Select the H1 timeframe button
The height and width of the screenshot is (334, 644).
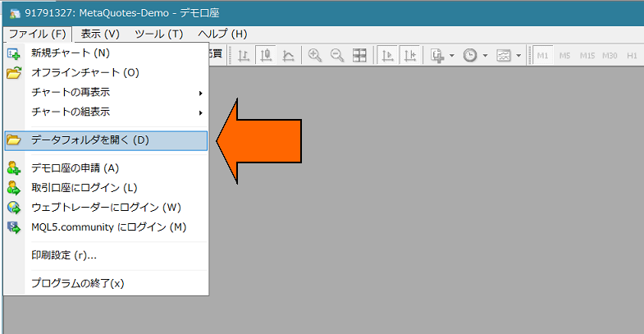[632, 55]
